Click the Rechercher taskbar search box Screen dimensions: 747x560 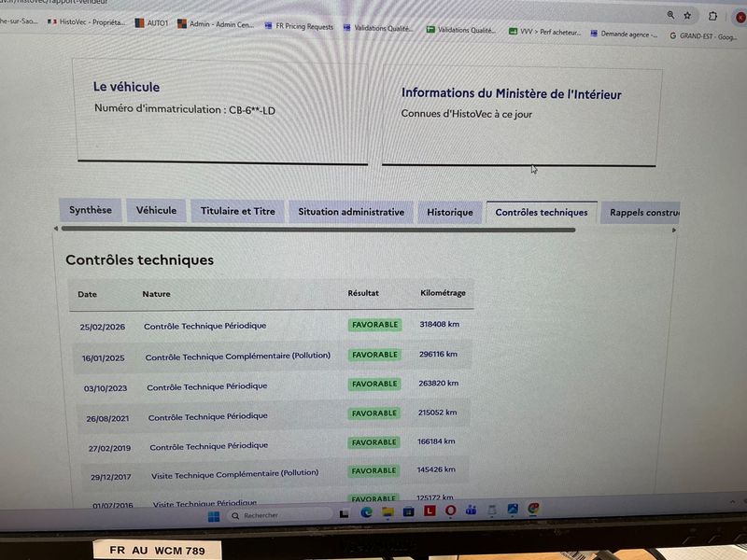(278, 515)
